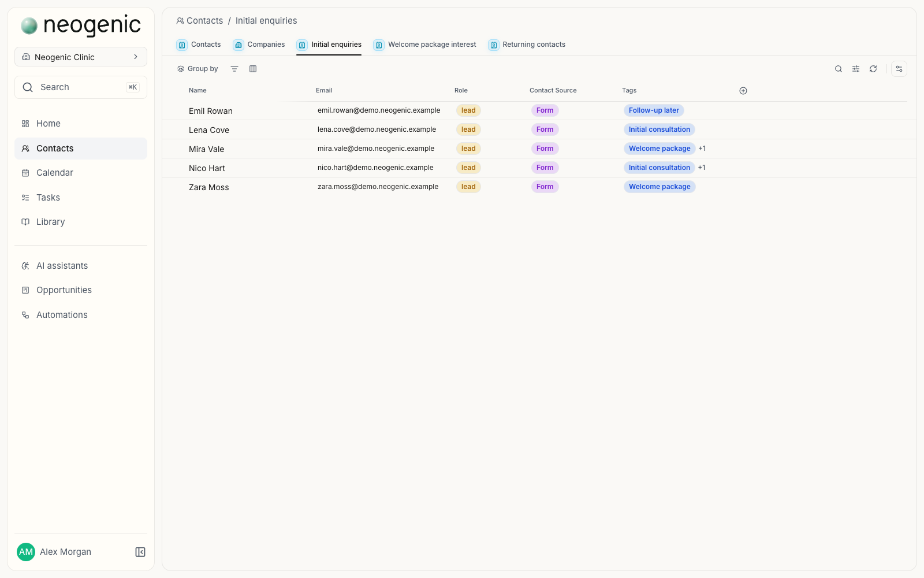Open Library in the sidebar
Viewport: 924px width, 578px height.
pos(81,222)
